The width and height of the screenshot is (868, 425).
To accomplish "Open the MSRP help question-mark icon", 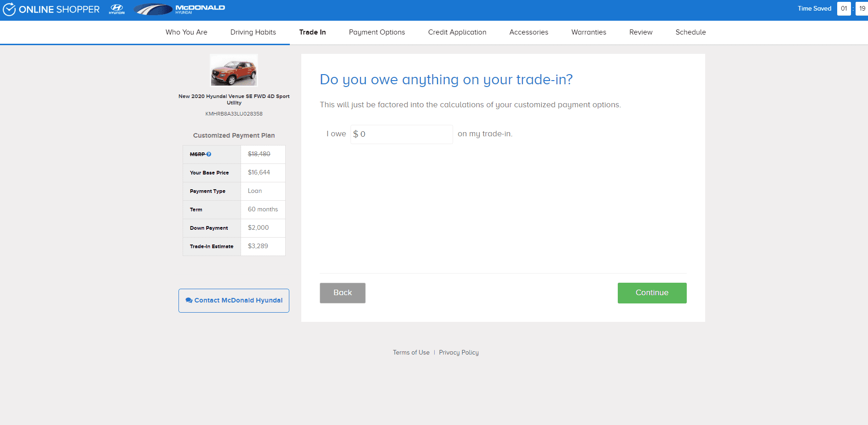I will tap(209, 154).
